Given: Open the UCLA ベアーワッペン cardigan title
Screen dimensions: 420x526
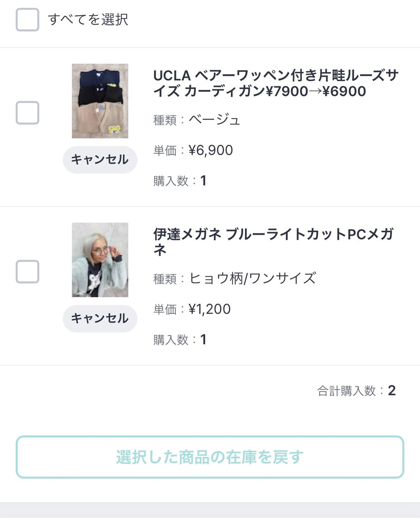Looking at the screenshot, I should coord(276,83).
